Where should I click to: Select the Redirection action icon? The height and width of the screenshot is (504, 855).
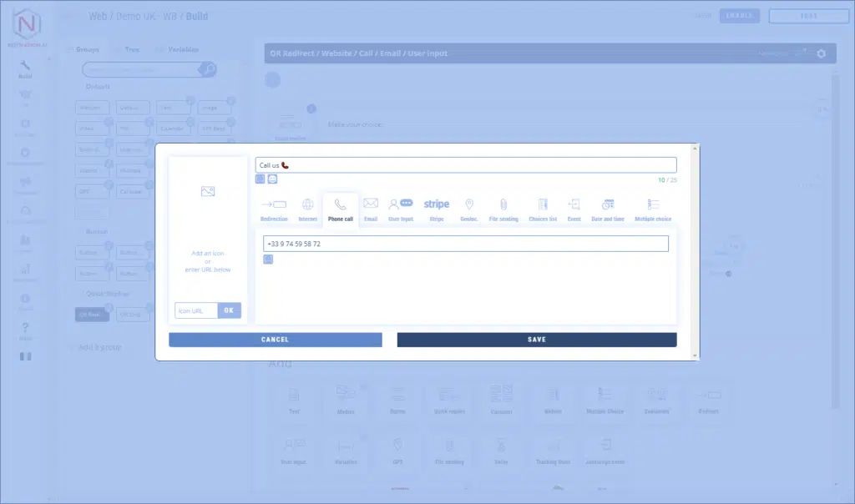click(274, 204)
